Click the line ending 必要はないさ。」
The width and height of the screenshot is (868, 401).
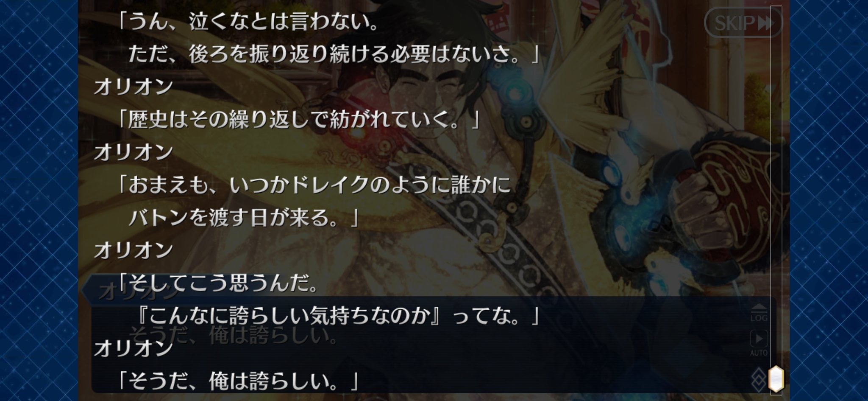pyautogui.click(x=334, y=54)
